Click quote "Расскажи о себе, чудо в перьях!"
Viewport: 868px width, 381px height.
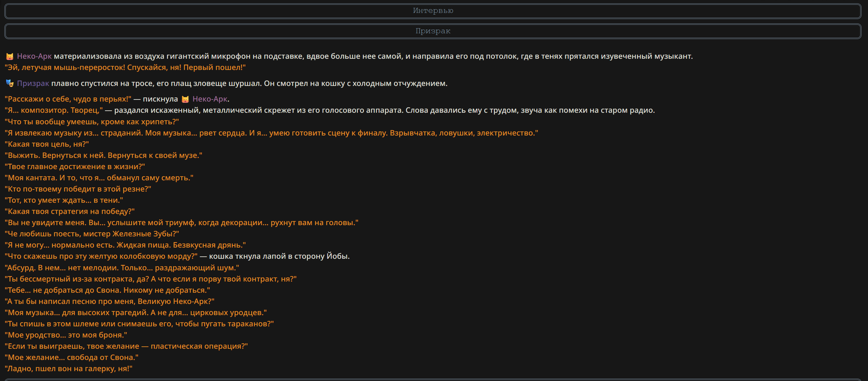coord(68,99)
